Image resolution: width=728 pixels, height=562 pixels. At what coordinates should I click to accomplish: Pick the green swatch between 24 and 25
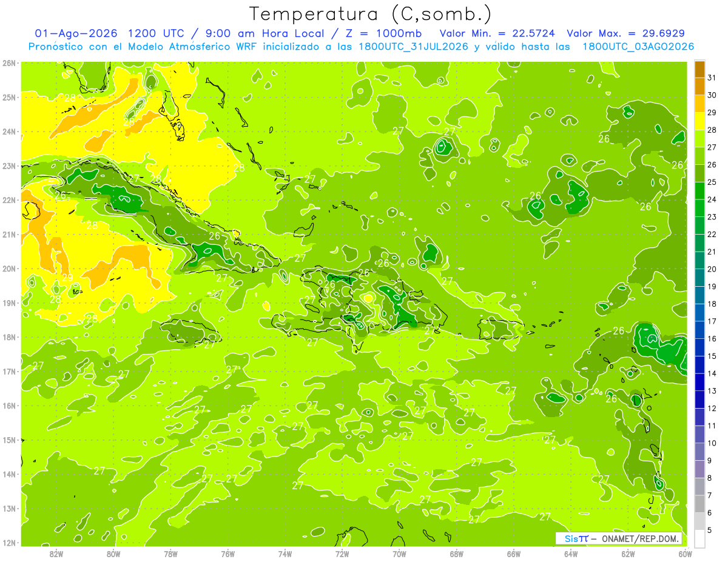tap(699, 191)
